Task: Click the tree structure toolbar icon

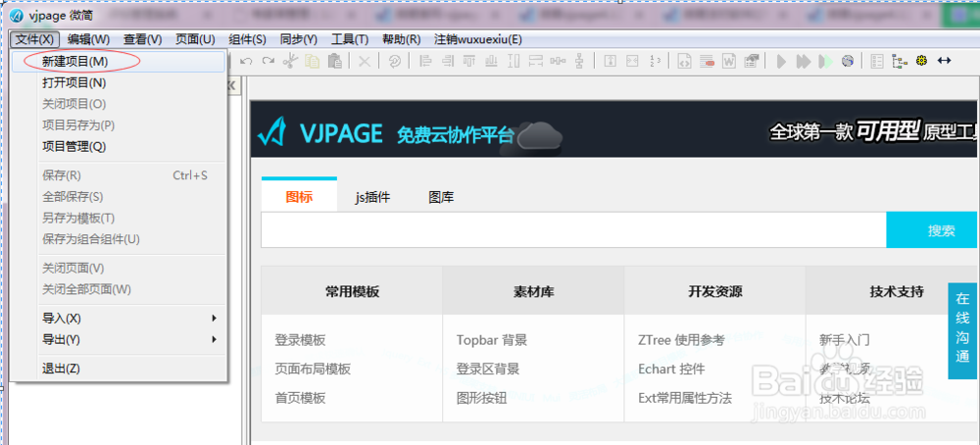Action: click(900, 61)
